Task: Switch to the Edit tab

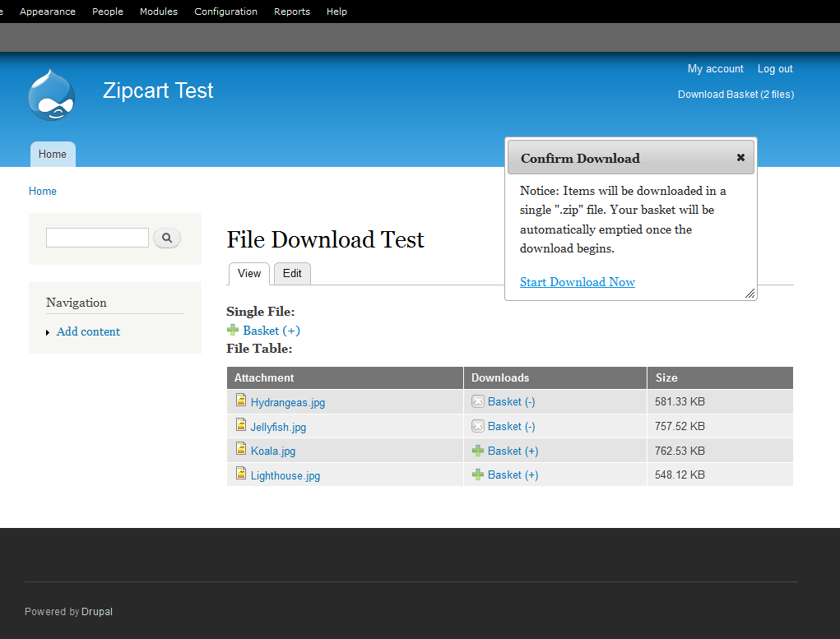Action: (x=292, y=274)
